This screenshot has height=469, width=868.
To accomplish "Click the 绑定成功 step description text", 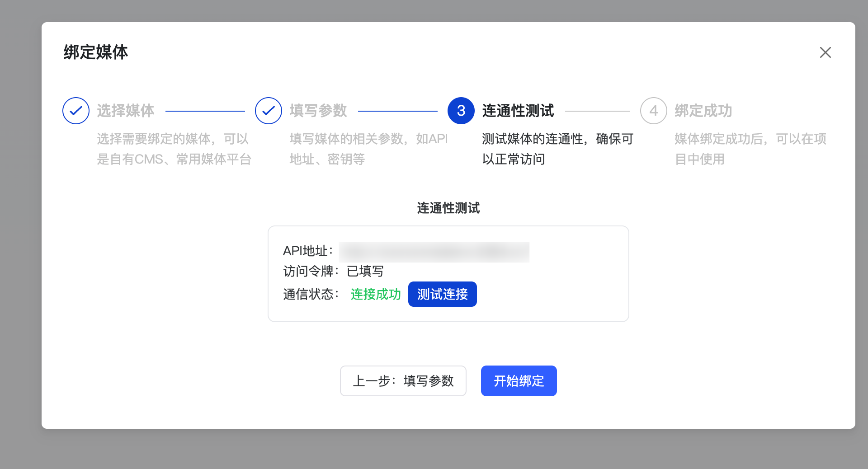I will click(x=750, y=149).
